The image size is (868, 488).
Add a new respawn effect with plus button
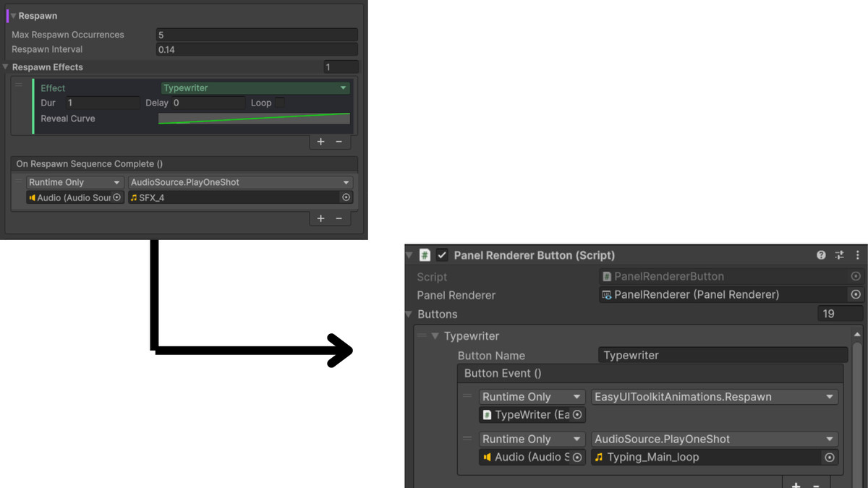pos(321,142)
